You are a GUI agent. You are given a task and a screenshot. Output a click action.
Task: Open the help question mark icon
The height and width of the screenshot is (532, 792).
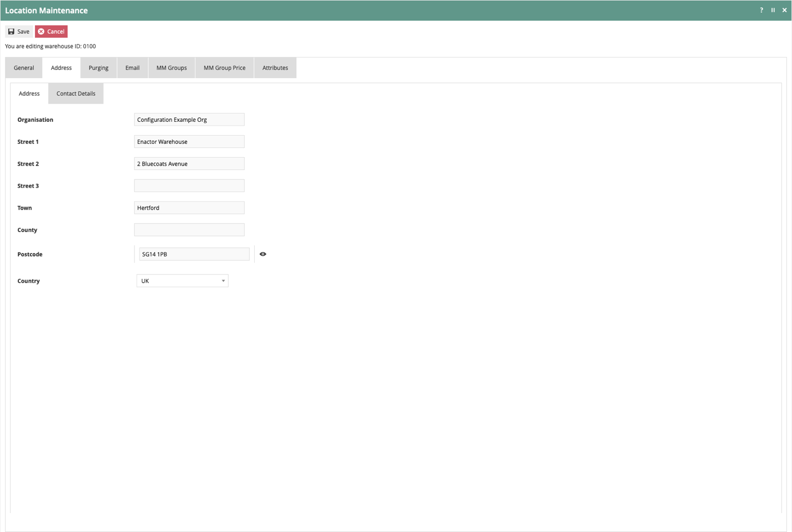point(761,10)
